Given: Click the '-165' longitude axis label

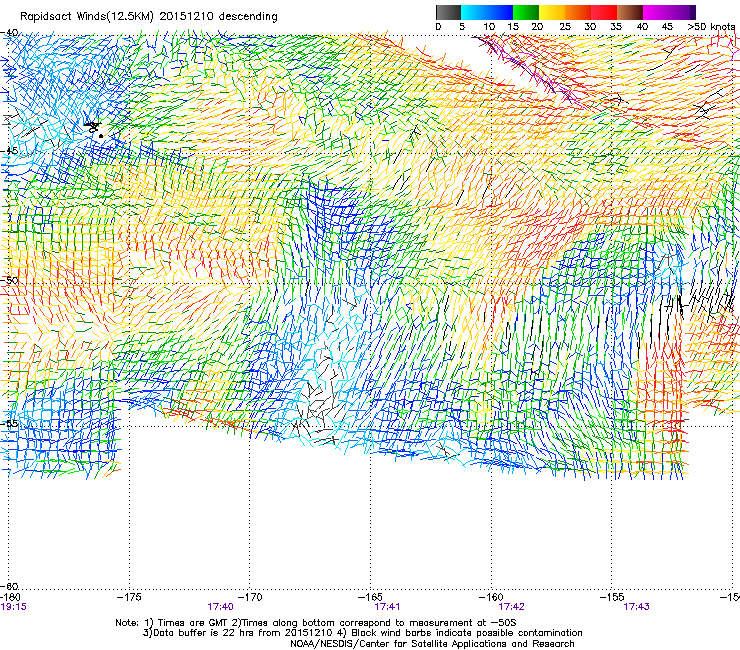Looking at the screenshot, I should point(370,597).
